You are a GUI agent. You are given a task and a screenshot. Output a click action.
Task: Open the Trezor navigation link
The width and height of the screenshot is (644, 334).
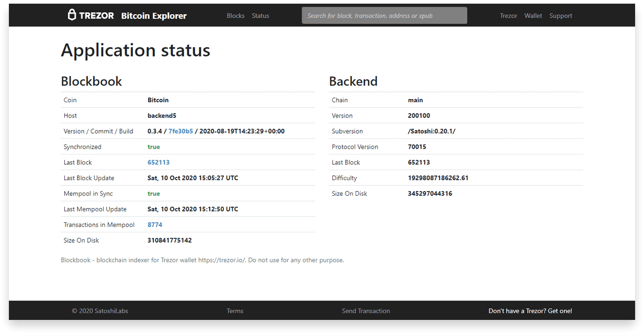point(508,16)
